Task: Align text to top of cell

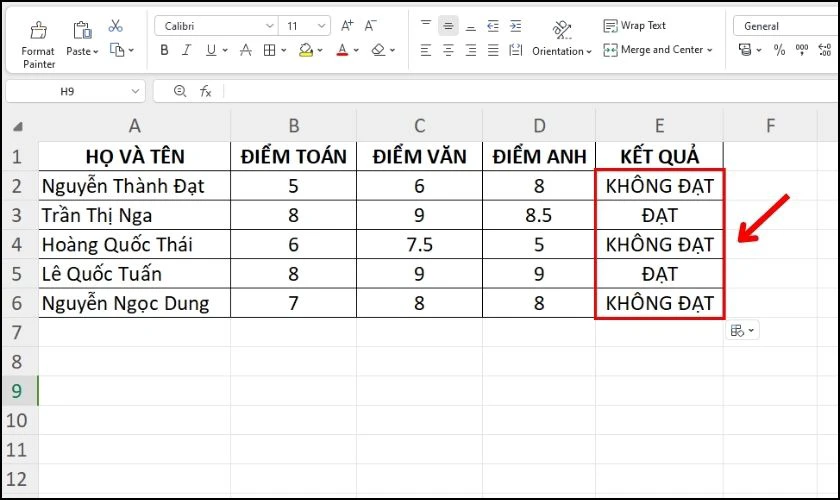Action: (x=426, y=25)
